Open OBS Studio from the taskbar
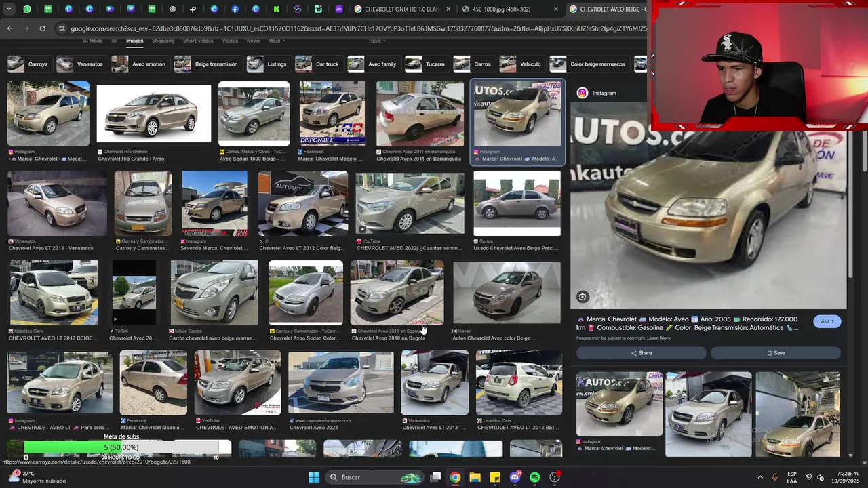 click(x=555, y=477)
